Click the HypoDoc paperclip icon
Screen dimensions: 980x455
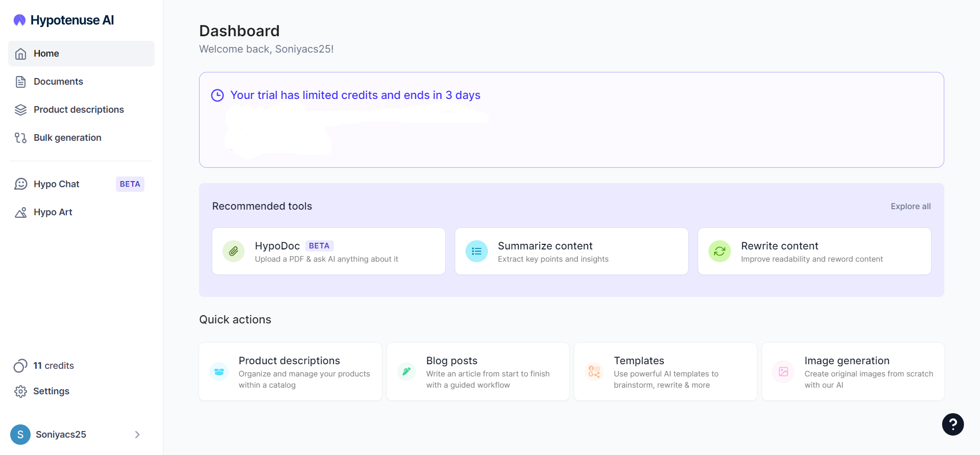pos(234,251)
